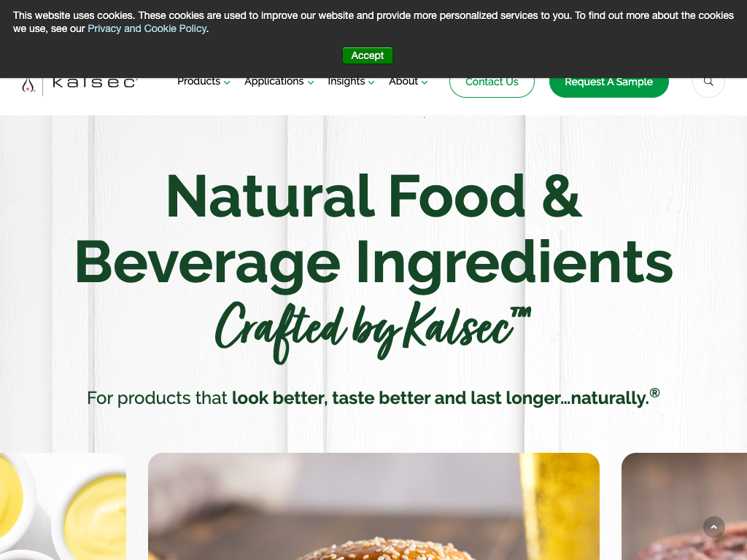
Task: Expand the Products chevron
Action: click(x=228, y=82)
